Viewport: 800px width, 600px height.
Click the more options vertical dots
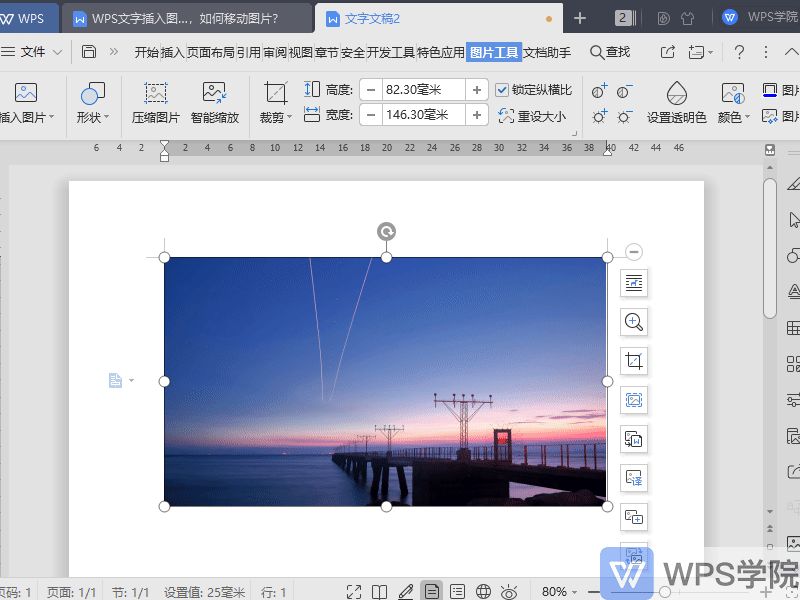click(765, 52)
